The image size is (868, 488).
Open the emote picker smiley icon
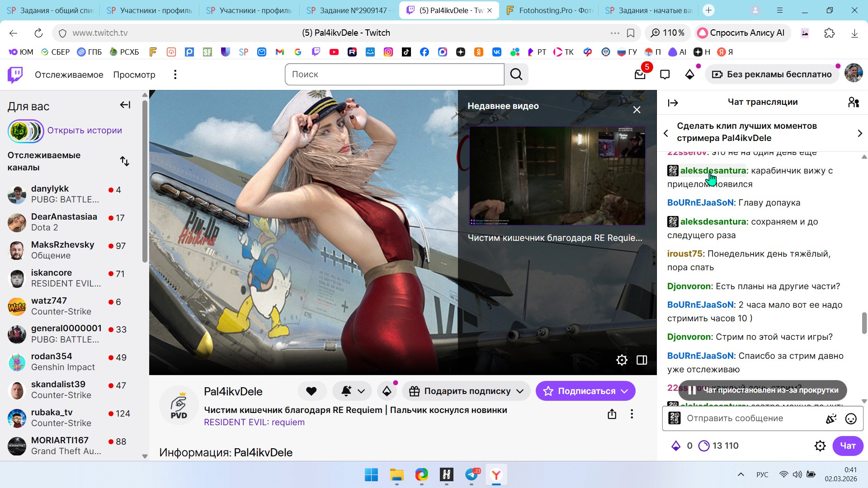[851, 419]
